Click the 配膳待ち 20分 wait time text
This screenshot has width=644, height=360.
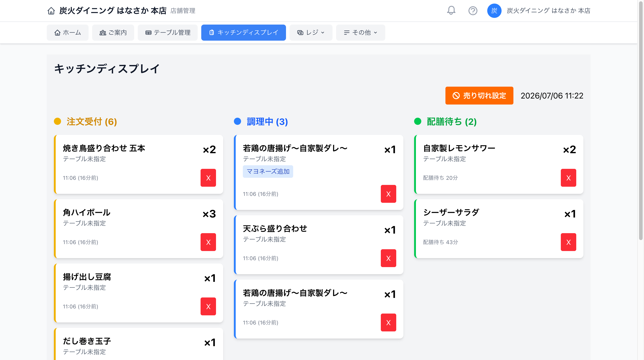440,178
